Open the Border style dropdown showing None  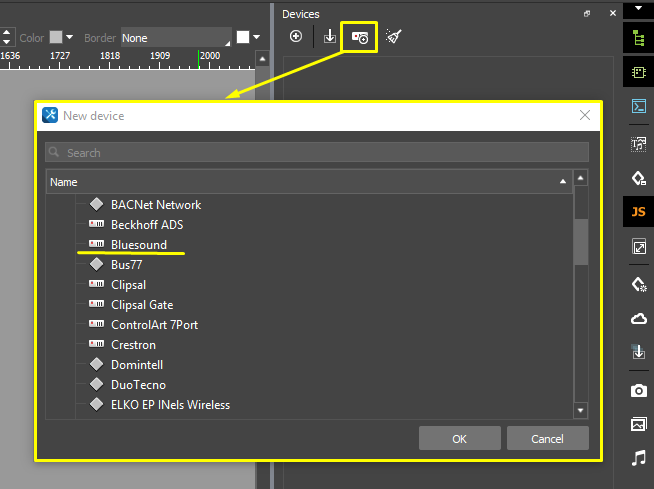tap(174, 38)
